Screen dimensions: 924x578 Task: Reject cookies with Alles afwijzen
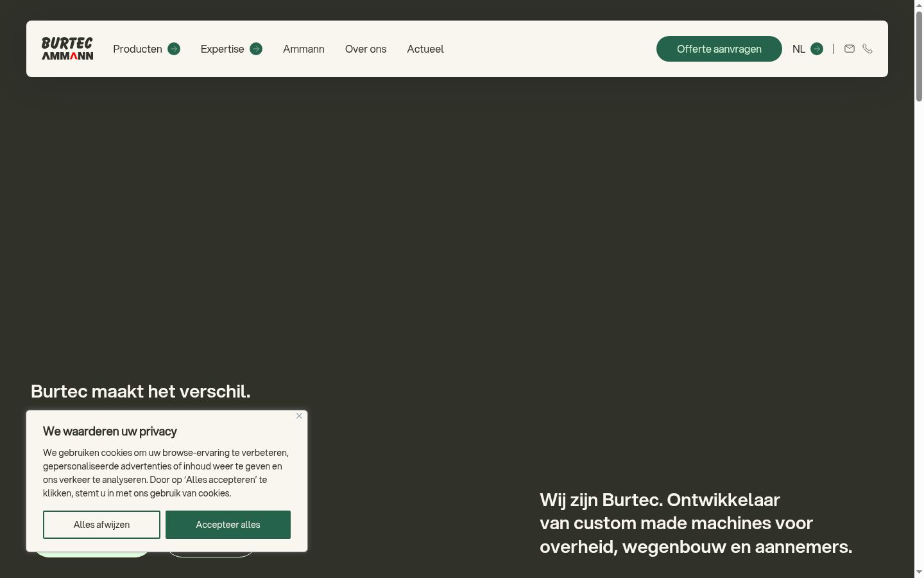(x=101, y=525)
